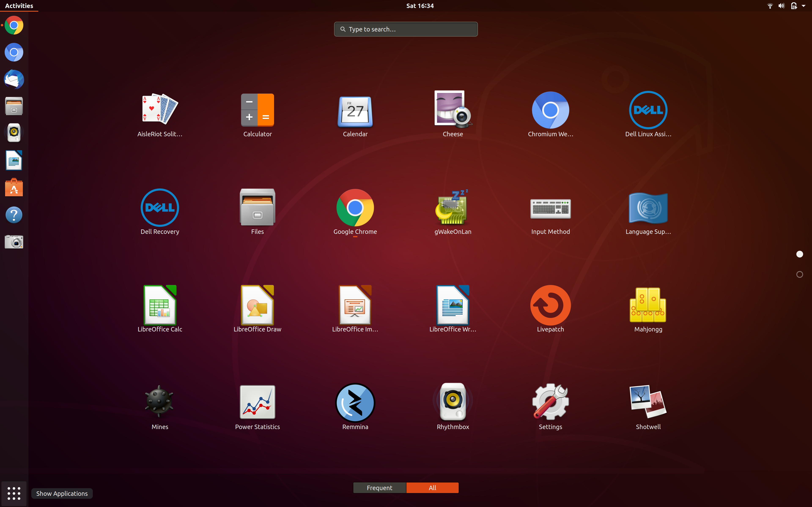Start the Remmina remote desktop client

click(x=355, y=402)
